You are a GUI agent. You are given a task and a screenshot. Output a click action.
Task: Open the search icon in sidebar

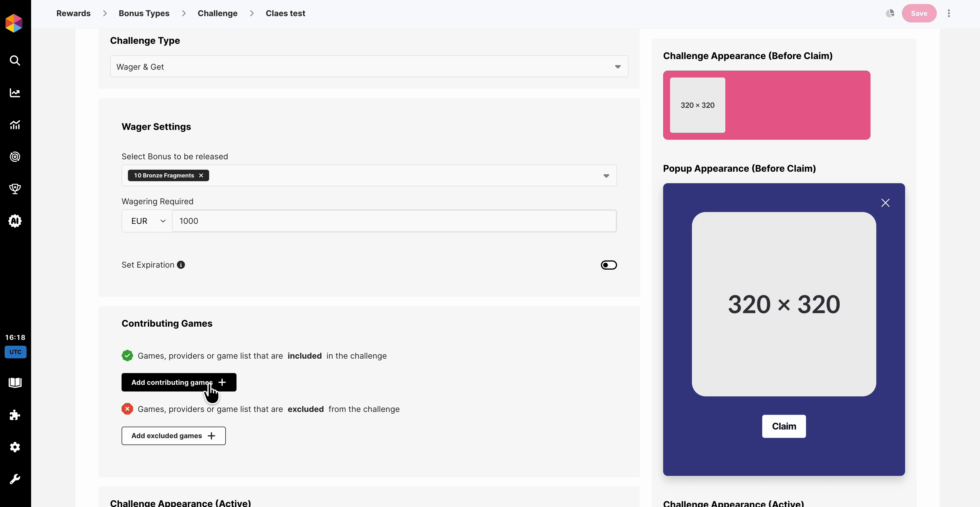click(15, 60)
